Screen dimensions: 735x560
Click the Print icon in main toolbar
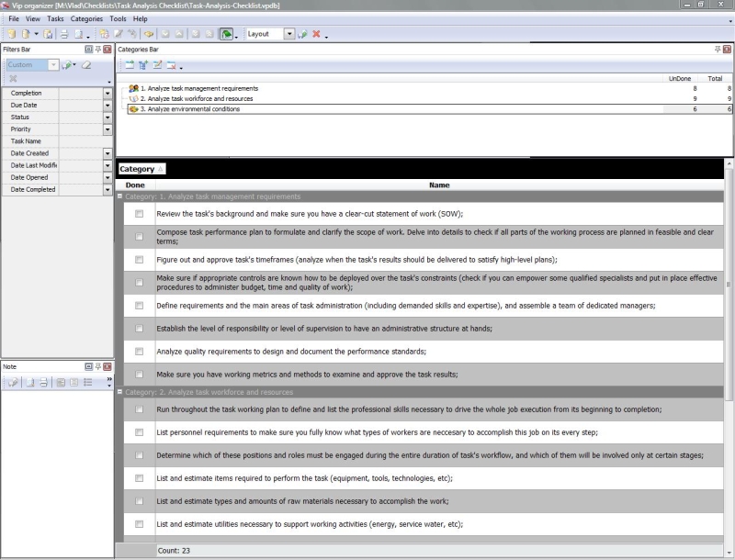point(63,34)
